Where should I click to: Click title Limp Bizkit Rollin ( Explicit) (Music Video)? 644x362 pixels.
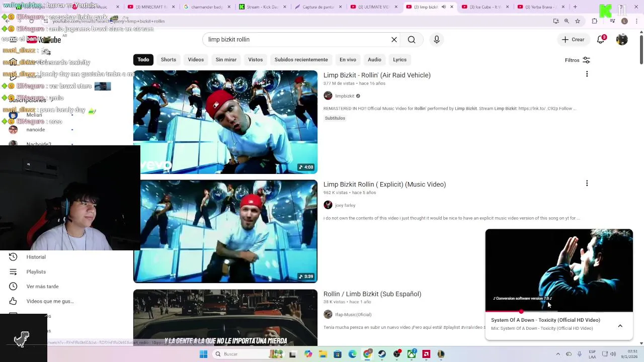(384, 185)
